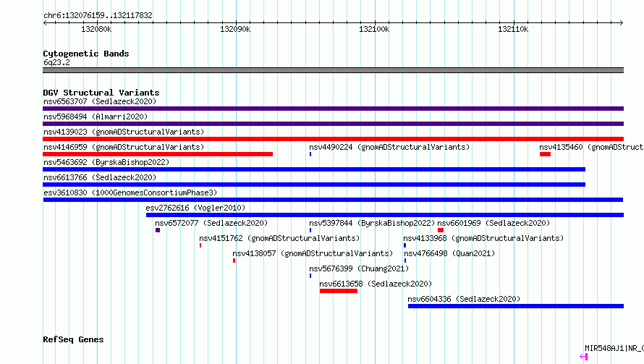The width and height of the screenshot is (644, 364).
Task: Click the ruler's right arrowhead
Action: [x=622, y=22]
